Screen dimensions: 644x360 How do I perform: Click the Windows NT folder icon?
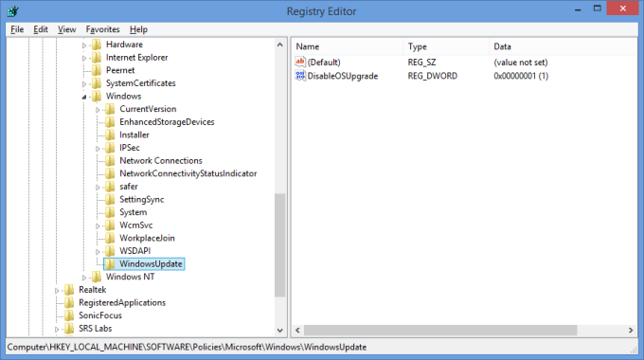tap(97, 277)
